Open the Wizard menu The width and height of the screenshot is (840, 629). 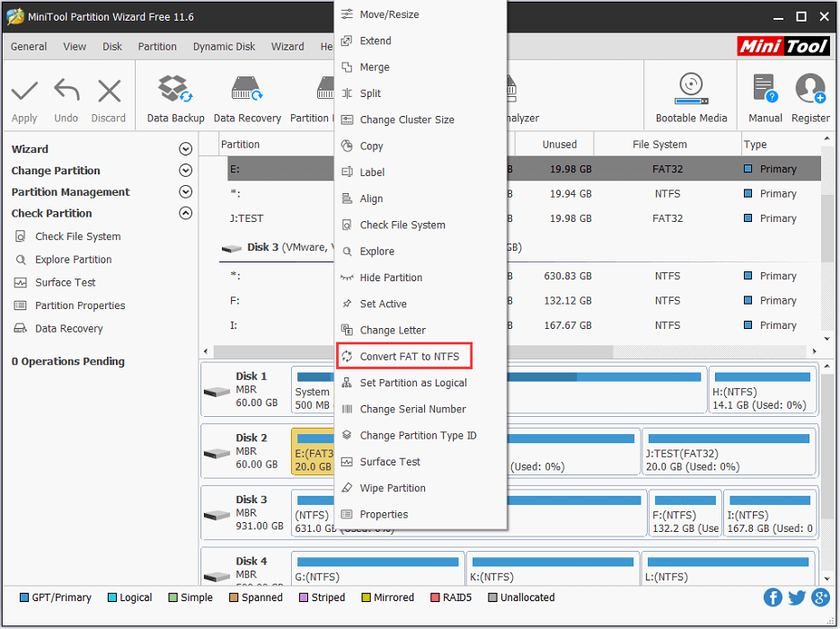click(x=287, y=47)
